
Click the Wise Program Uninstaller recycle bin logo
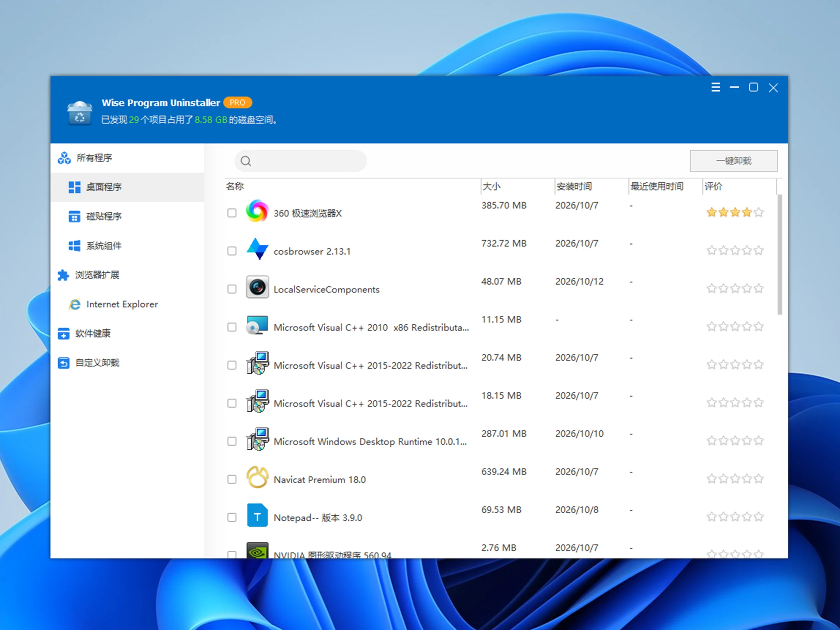click(79, 112)
